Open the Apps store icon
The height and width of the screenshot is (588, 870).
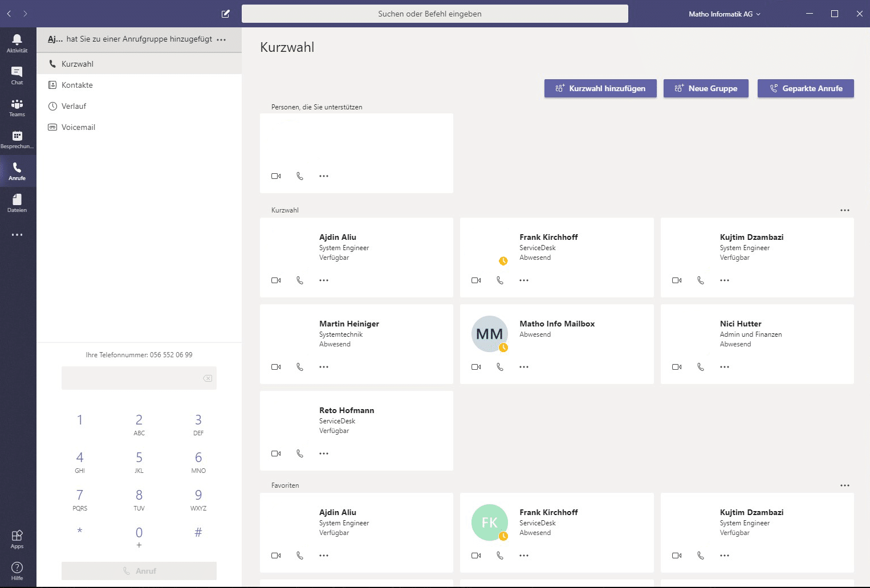pyautogui.click(x=17, y=538)
